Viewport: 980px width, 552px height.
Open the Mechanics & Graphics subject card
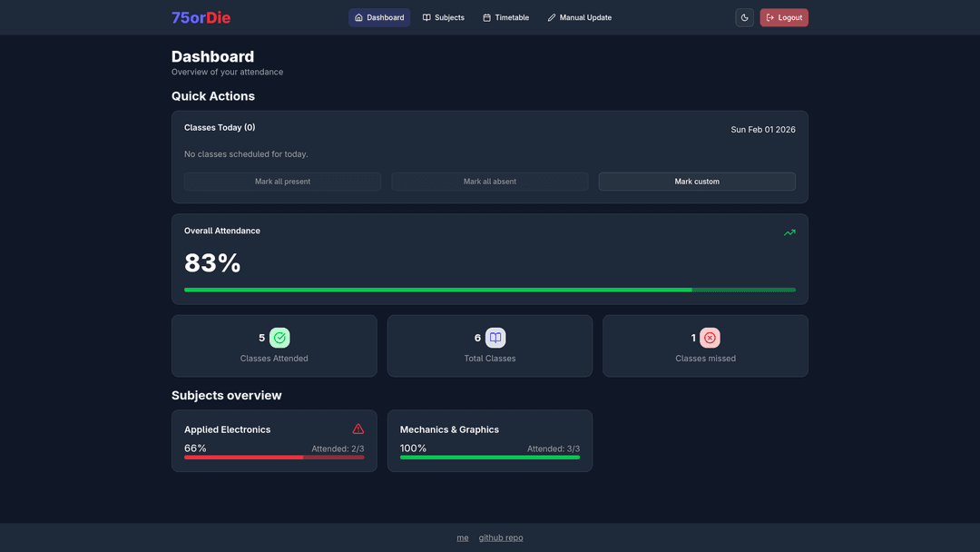pos(490,440)
